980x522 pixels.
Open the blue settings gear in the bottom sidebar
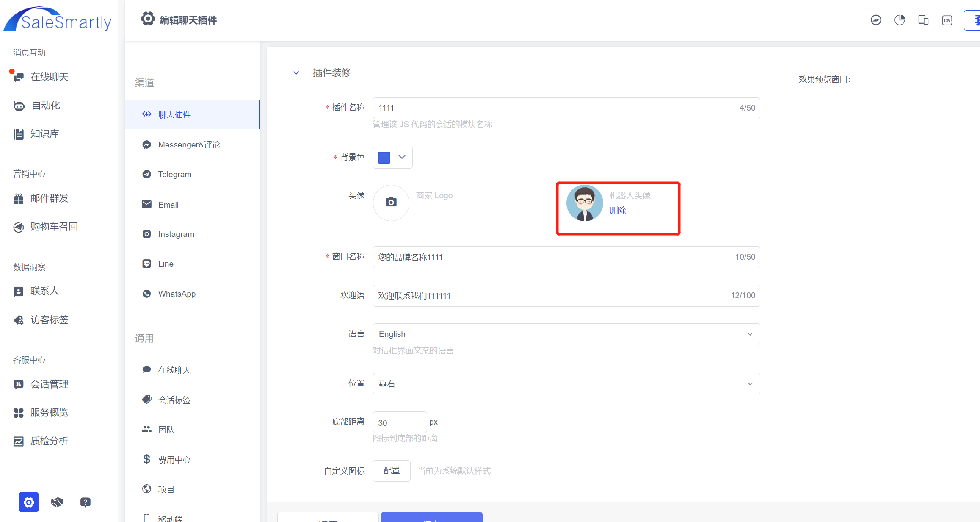[x=29, y=502]
